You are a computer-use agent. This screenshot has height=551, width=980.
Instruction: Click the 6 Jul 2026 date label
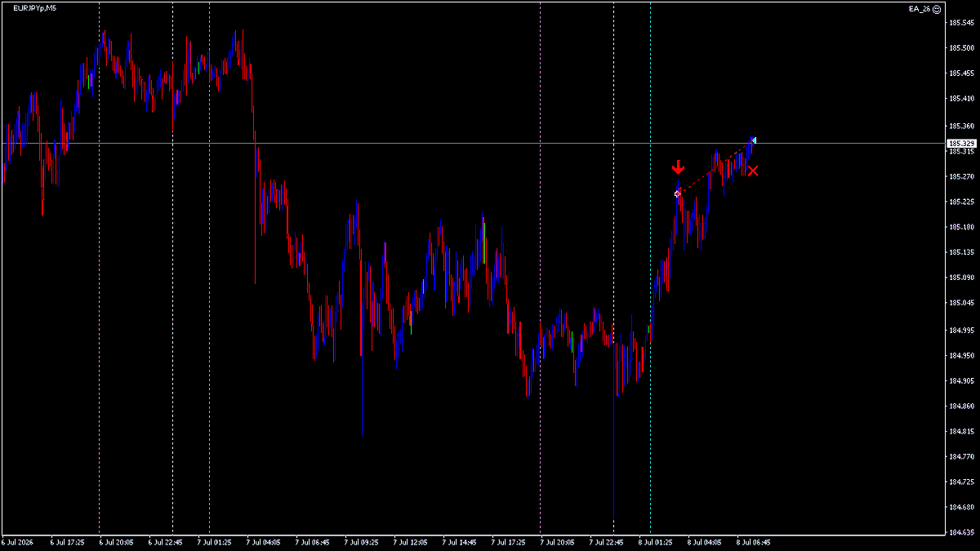coord(16,541)
